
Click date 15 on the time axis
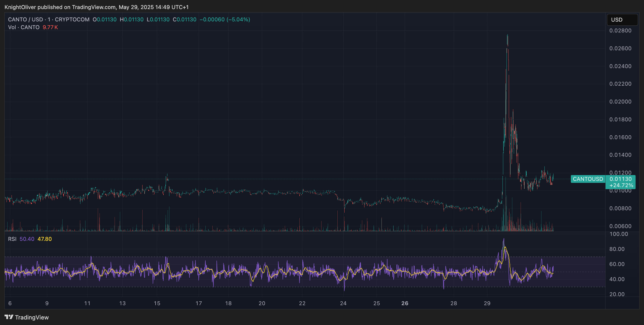coord(157,303)
